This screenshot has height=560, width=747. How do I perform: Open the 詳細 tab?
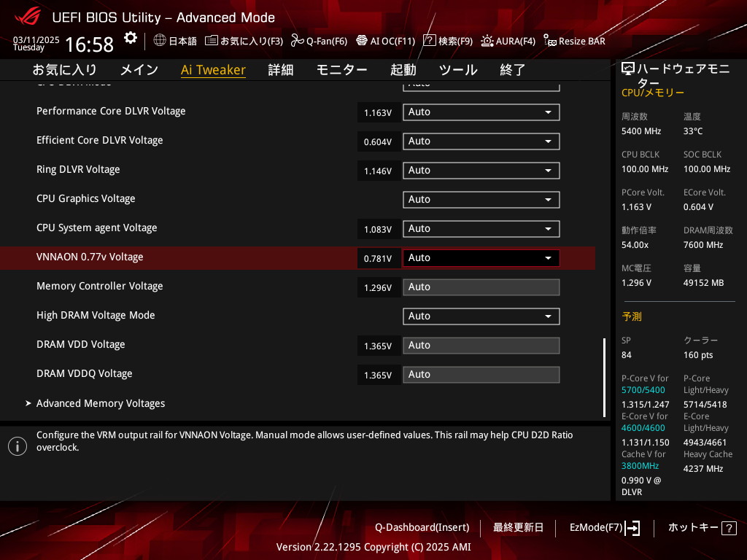click(281, 70)
